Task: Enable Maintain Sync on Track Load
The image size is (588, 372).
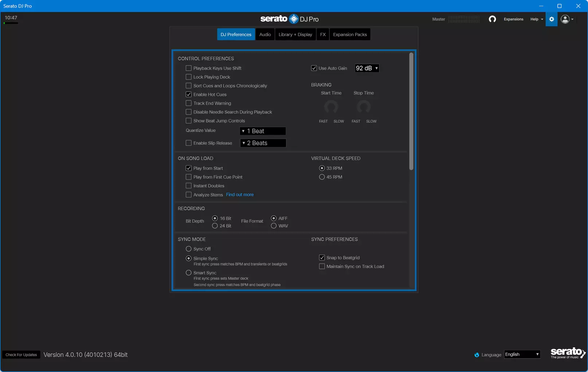Action: pyautogui.click(x=322, y=266)
